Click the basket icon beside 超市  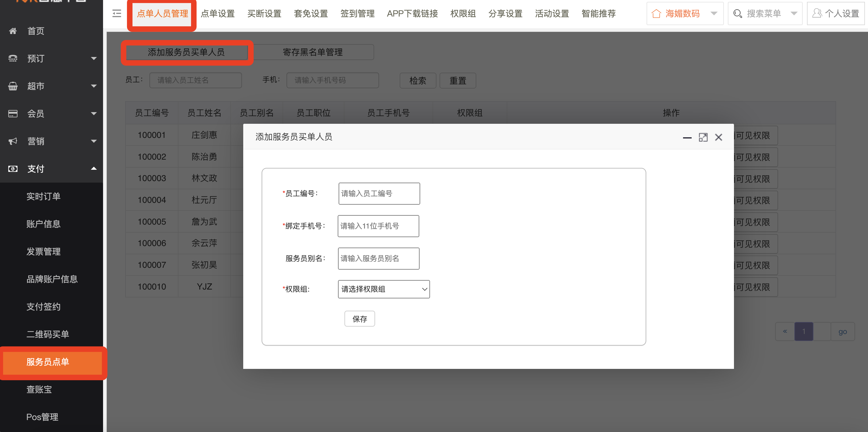coord(13,86)
